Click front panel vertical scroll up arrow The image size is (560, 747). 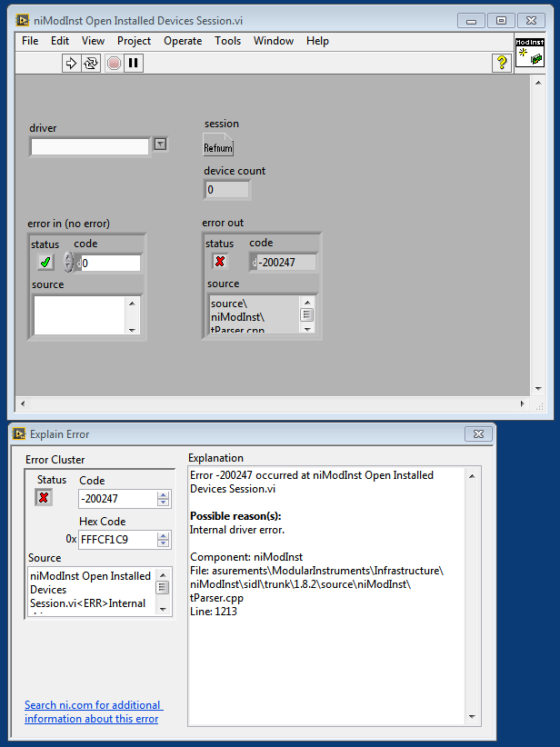point(538,83)
